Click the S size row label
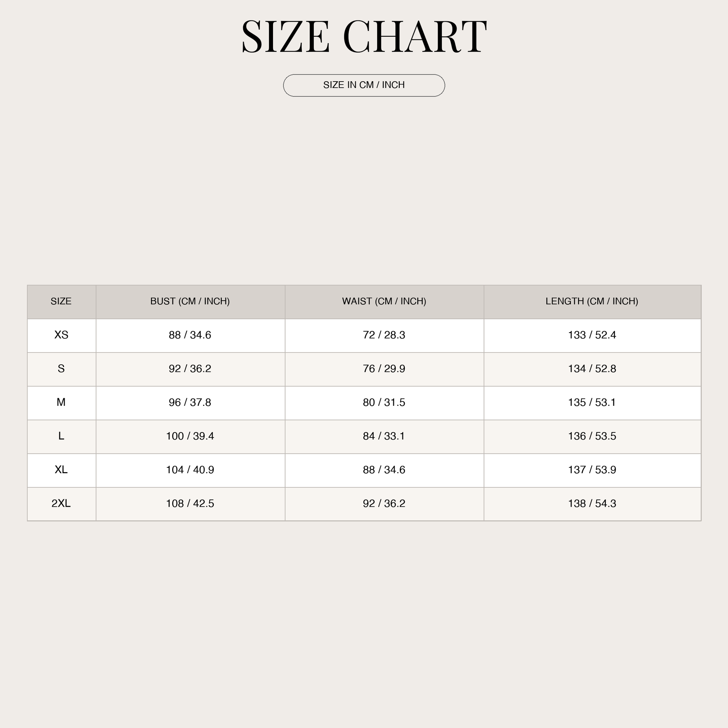The width and height of the screenshot is (728, 728). (61, 368)
